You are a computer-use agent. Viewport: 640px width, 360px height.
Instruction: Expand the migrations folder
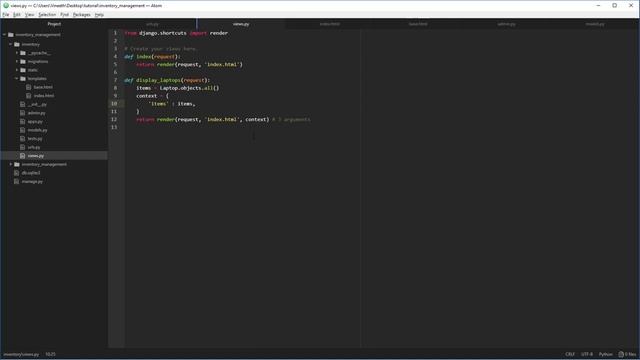click(17, 61)
